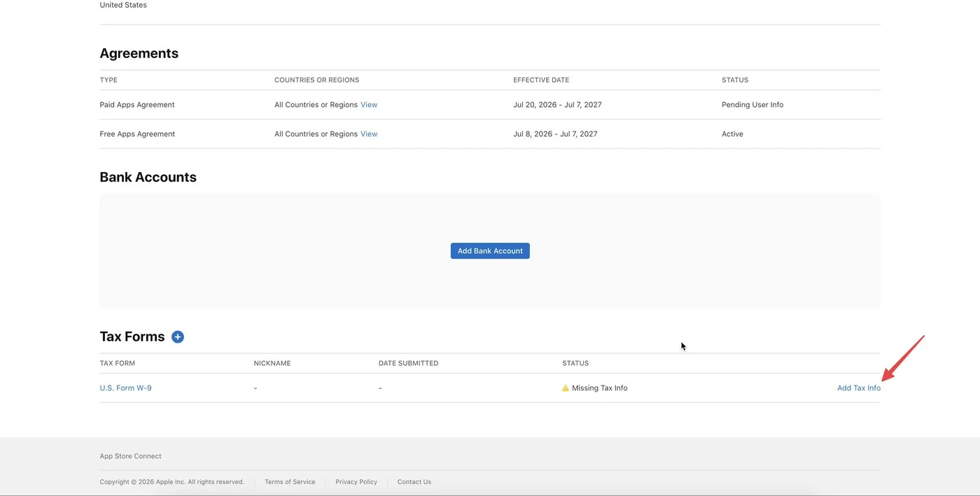Click the Missing Tax Info warning icon
This screenshot has height=496, width=980.
pyautogui.click(x=566, y=388)
